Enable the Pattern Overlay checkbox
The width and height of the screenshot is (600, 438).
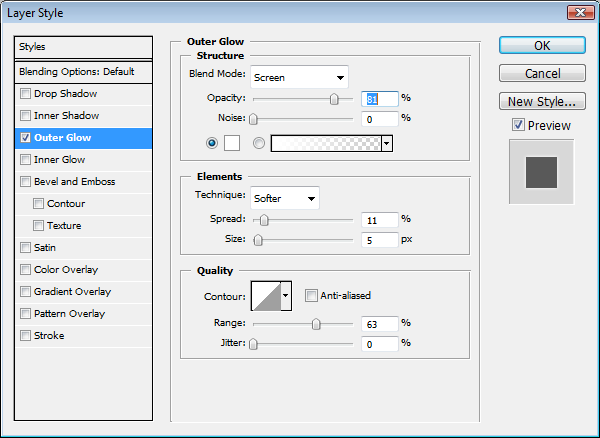click(25, 314)
